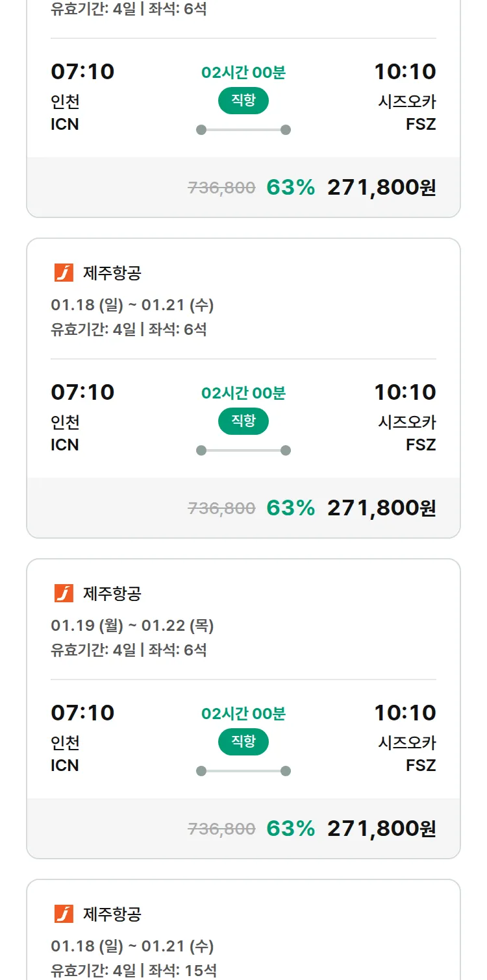The image size is (487, 980).
Task: Open the 01.18 ~ 01.21 dates above 좌석: 15석
Action: 132,946
